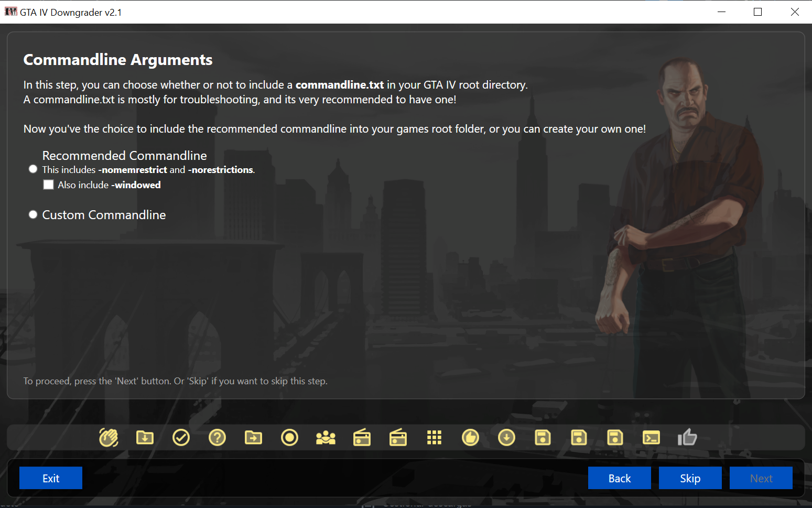812x508 pixels.
Task: Click the gray thumbs-up finish step icon
Action: 687,437
